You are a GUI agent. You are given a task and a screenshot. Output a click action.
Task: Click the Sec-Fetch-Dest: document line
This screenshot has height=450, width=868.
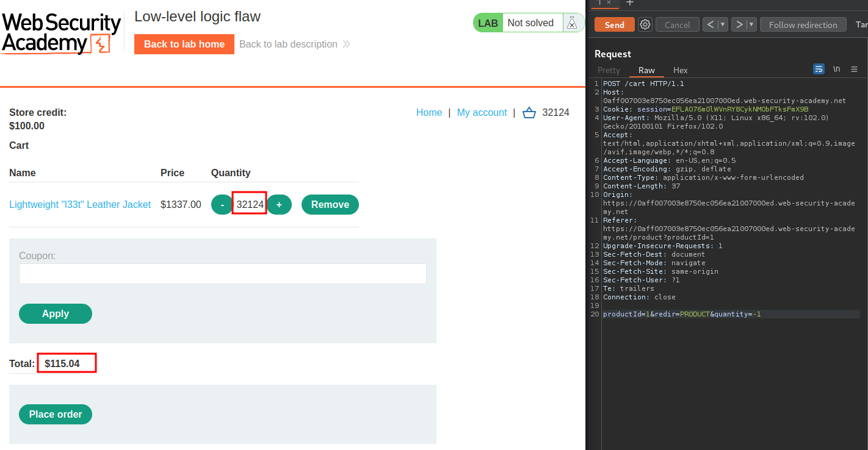click(x=654, y=254)
